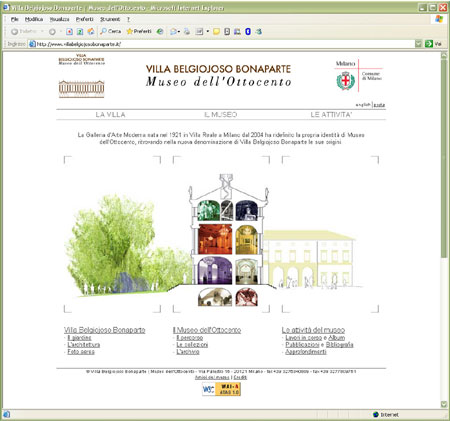
Task: Click the Mail envelope toolbar icon
Action: pyautogui.click(x=173, y=32)
